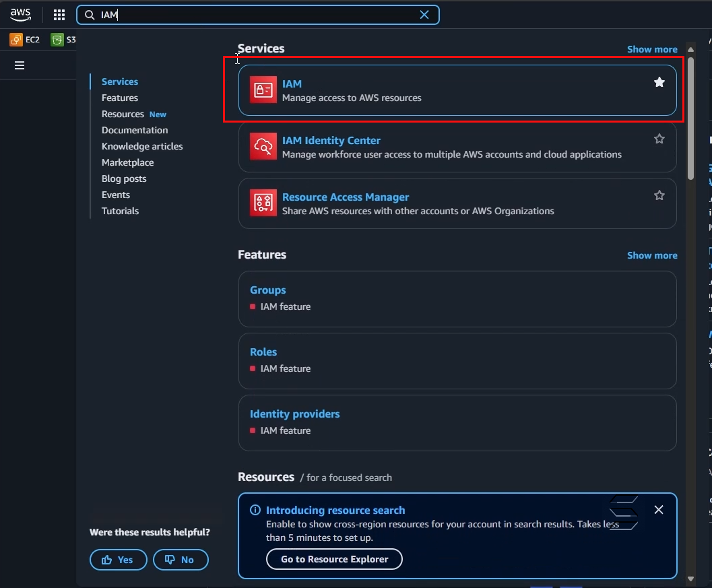Click 'Manage access to AWS resources' text
Viewport: 712px width, 588px height.
(352, 98)
